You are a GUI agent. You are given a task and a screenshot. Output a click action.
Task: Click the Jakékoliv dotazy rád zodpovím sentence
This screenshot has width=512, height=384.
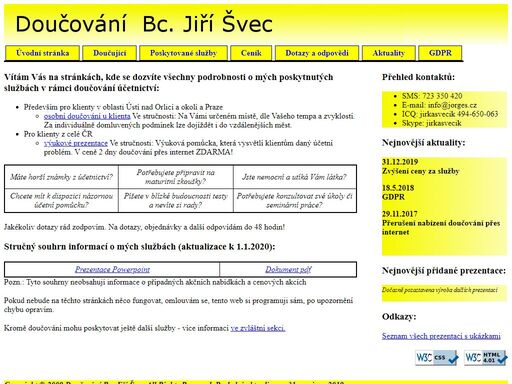(x=144, y=227)
